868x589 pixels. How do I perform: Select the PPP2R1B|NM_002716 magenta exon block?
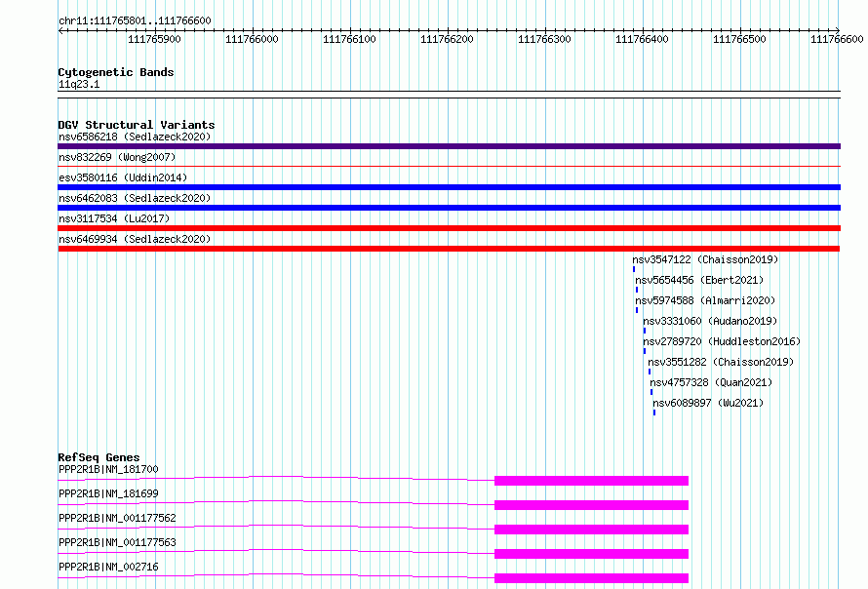(x=591, y=578)
